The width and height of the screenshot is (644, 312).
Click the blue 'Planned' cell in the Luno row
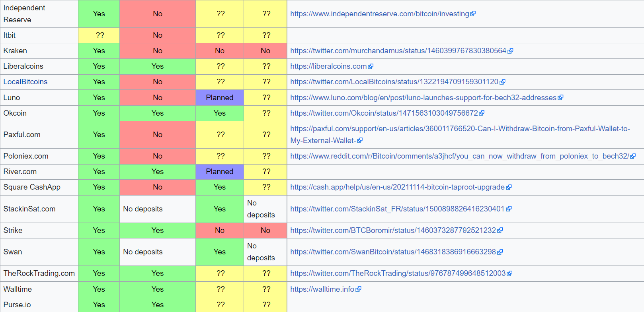click(220, 98)
